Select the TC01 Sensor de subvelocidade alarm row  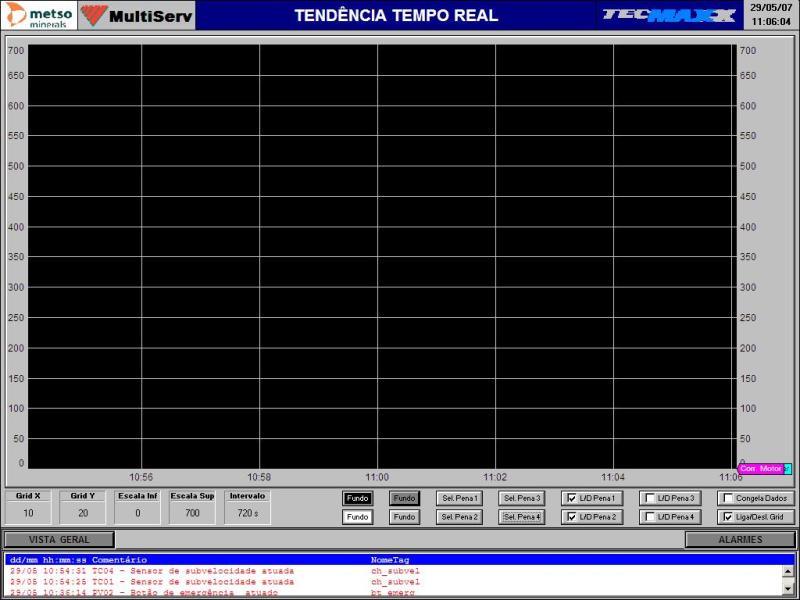click(x=393, y=582)
